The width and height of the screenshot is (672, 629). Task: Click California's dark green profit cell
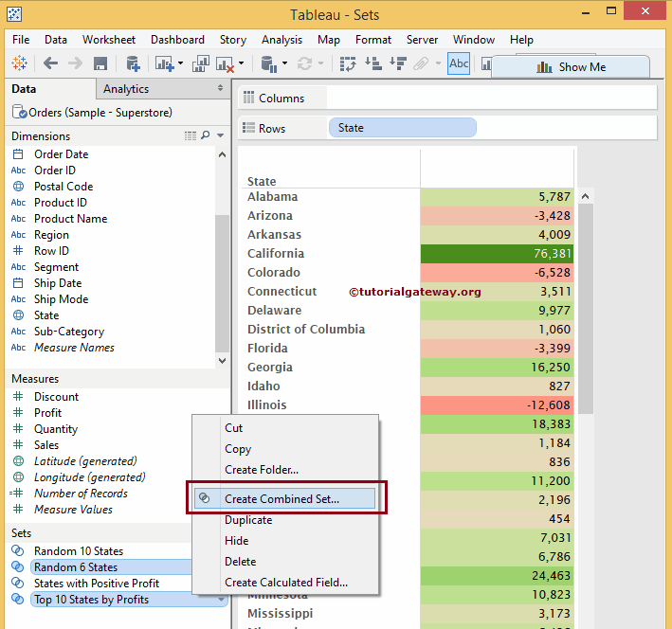497,254
